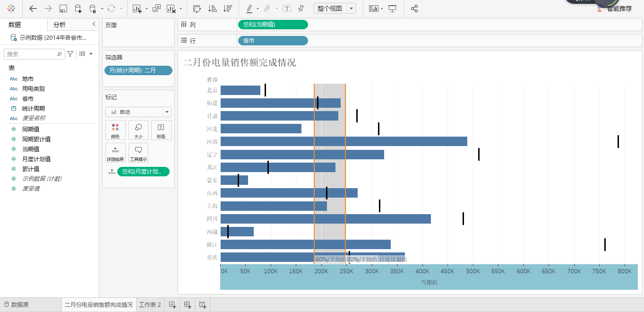Screen dimensions: 644x312
Task: Switch to the 分析 pane tab
Action: tap(60, 25)
